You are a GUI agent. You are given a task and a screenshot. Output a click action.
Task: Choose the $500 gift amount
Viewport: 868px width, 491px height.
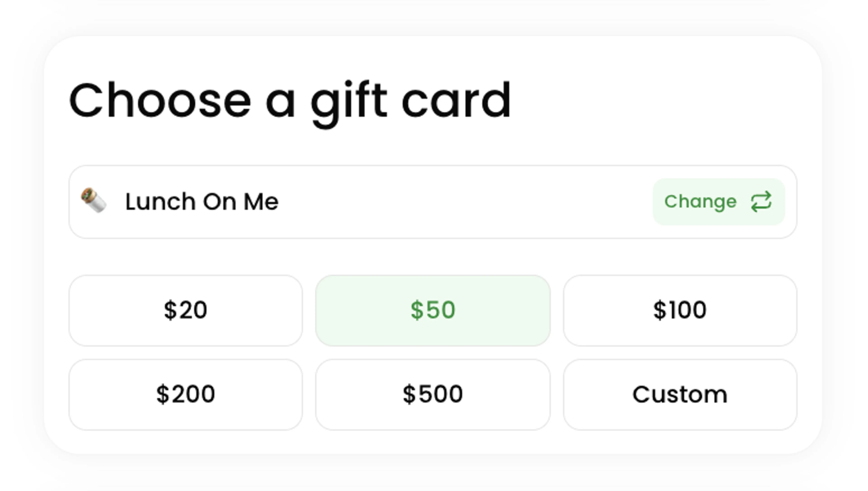tap(433, 395)
